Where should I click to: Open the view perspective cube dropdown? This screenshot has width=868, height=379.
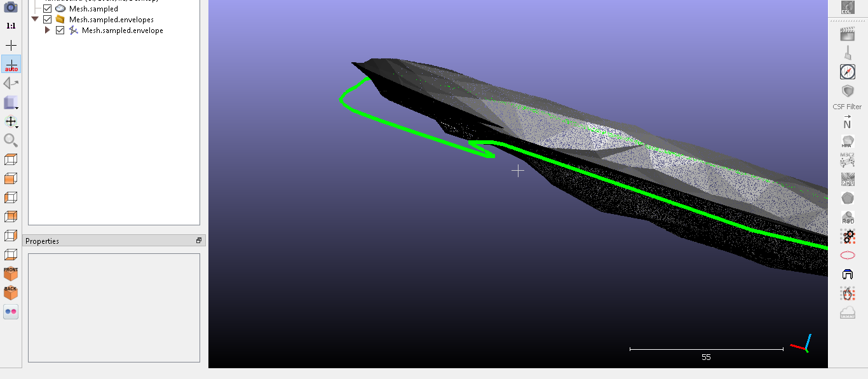click(11, 102)
